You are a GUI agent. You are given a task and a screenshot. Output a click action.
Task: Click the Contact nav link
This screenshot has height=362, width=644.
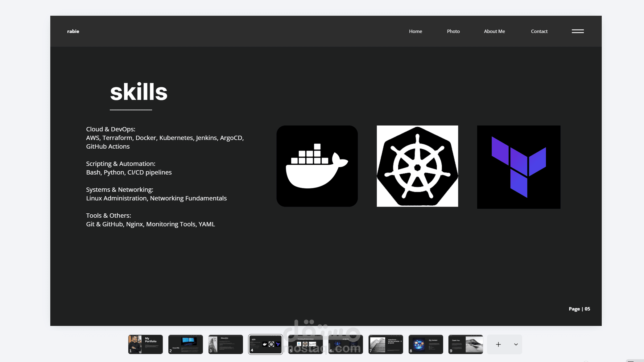tap(539, 31)
